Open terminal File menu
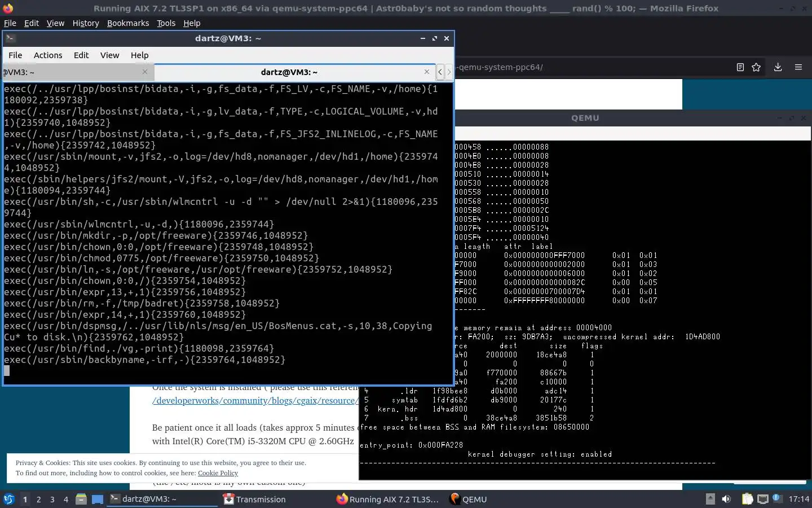The height and width of the screenshot is (508, 812). point(15,55)
